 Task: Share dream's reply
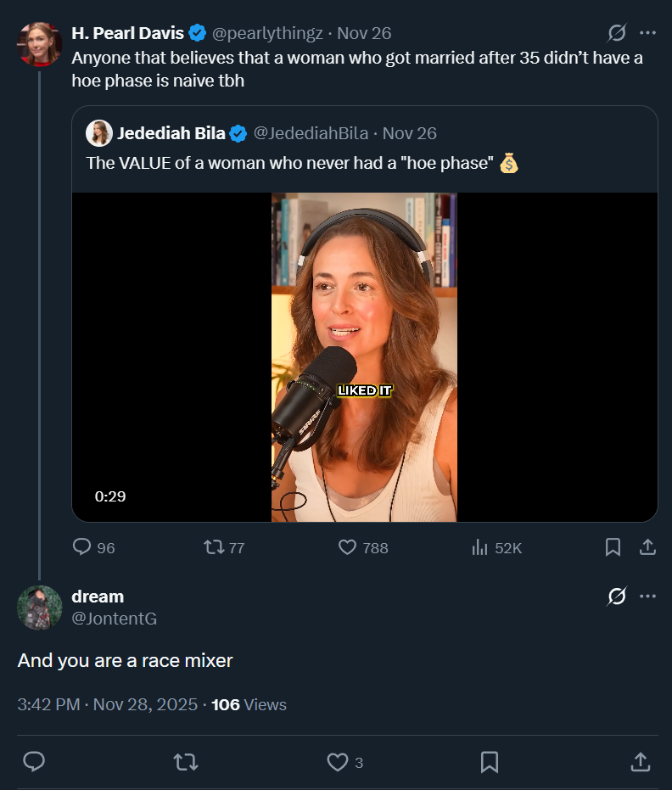point(641,762)
